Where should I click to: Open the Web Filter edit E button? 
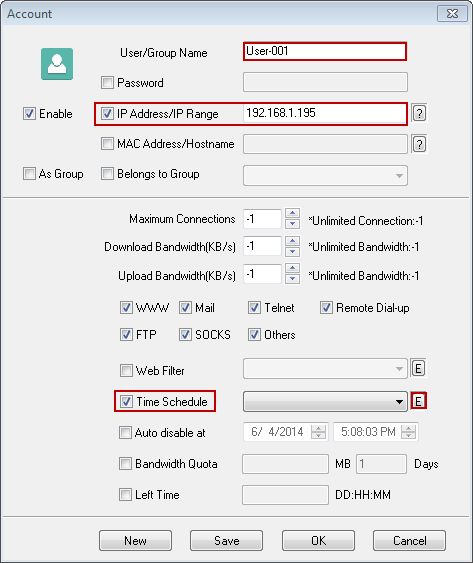tap(418, 369)
